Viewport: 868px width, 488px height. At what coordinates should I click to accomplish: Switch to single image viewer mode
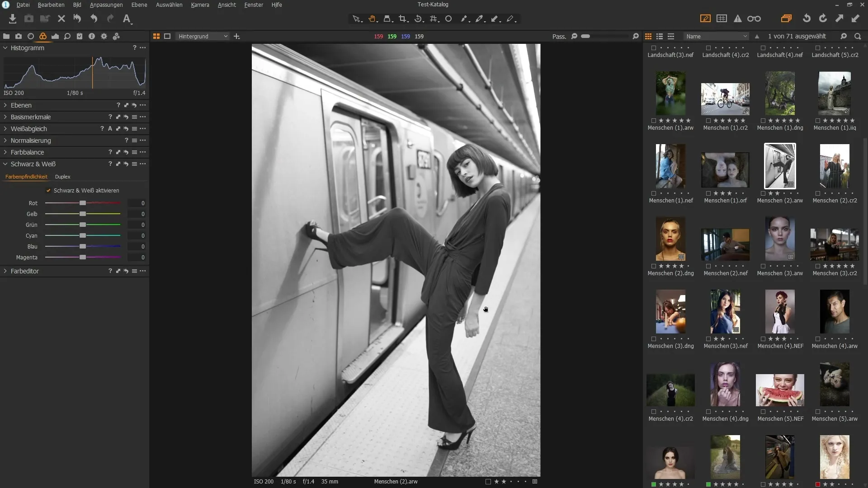(167, 36)
